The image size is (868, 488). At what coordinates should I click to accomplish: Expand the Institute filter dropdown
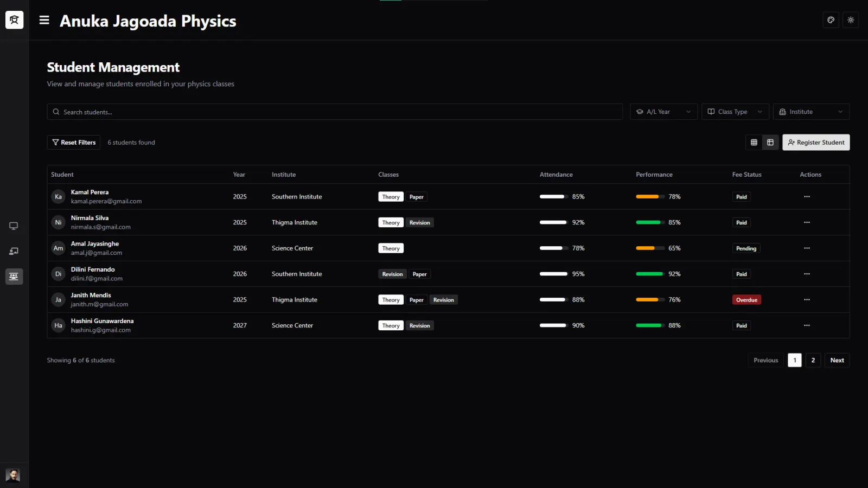811,112
